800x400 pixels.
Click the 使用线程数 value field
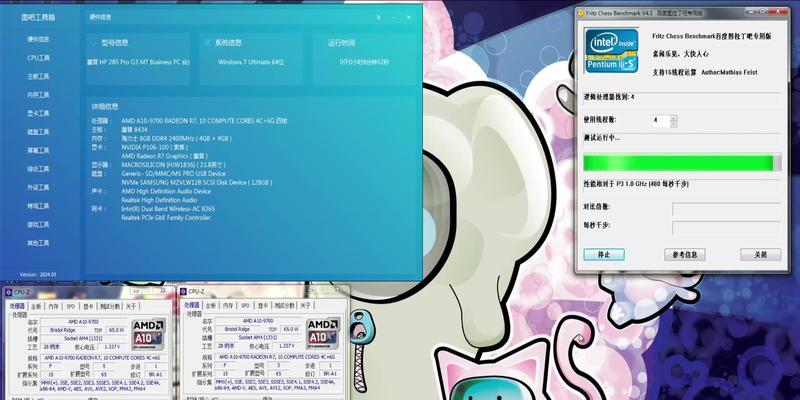tap(661, 121)
